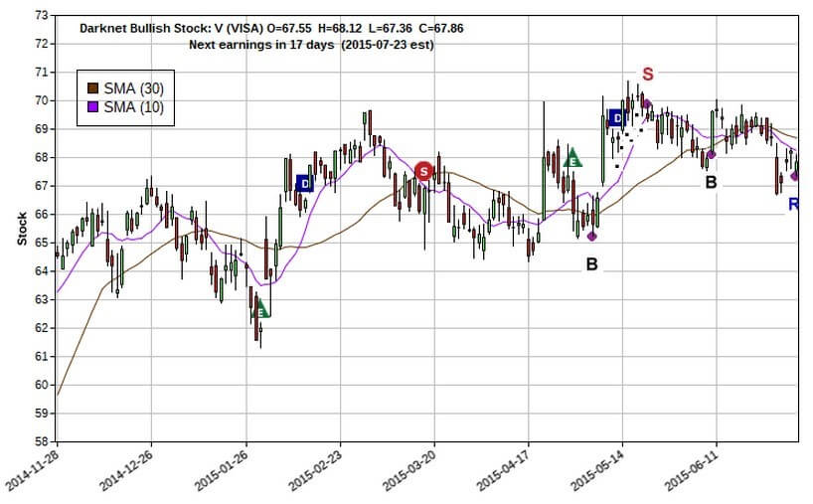
Task: Click green E triangle in early May 2015
Action: tap(572, 157)
